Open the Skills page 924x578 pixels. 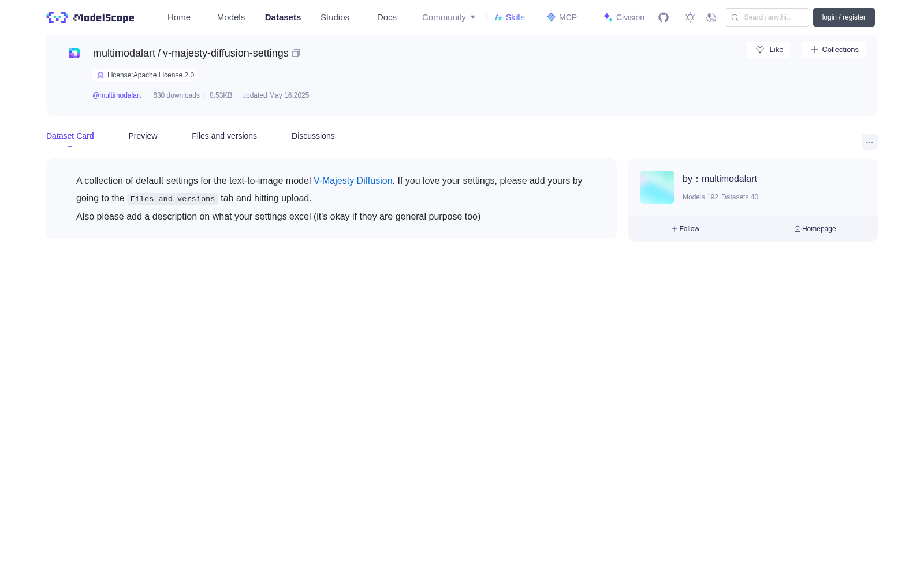510,17
